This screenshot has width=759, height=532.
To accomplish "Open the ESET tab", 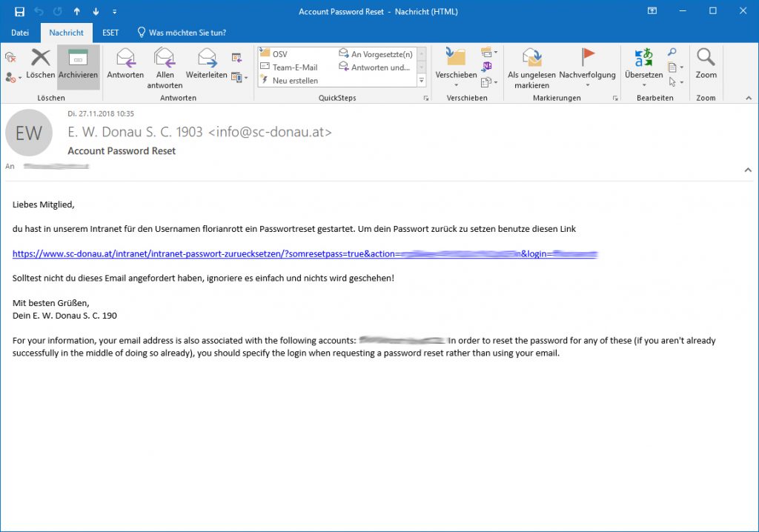I will 110,33.
